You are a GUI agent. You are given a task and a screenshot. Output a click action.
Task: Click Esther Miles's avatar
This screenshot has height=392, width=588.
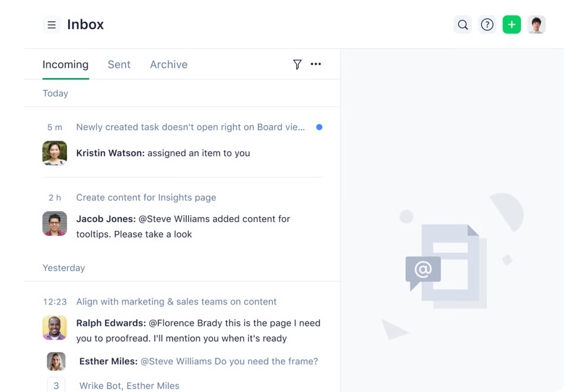(x=56, y=361)
